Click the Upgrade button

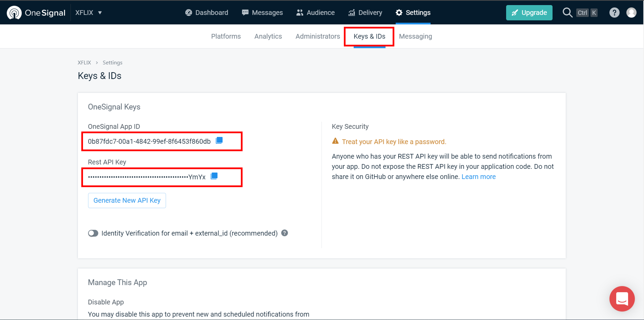[x=529, y=13]
